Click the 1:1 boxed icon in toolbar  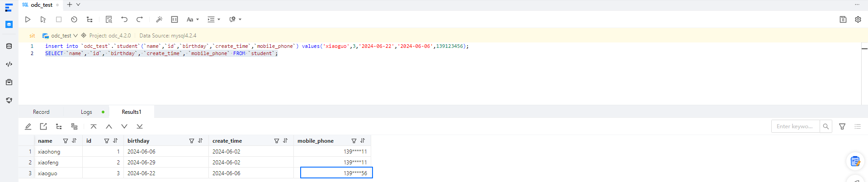[x=175, y=19]
